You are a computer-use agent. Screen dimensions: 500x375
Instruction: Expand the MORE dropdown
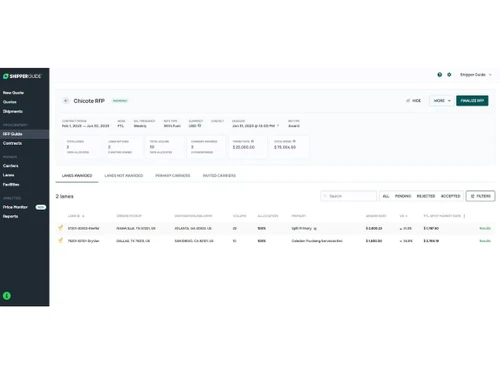(x=442, y=101)
